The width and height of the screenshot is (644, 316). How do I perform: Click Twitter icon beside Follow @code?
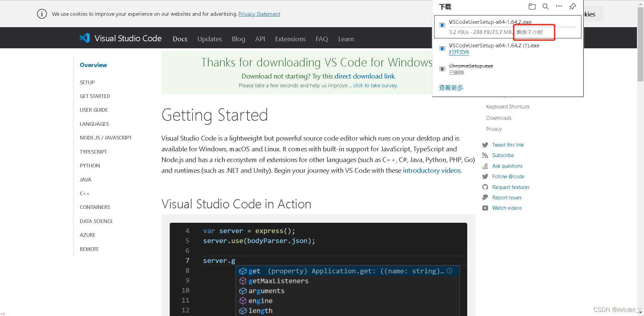point(485,176)
